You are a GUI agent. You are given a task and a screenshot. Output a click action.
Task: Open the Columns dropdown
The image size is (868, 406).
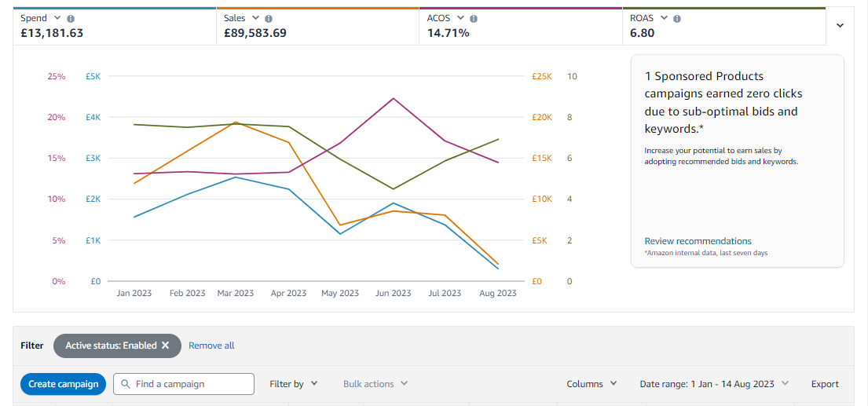click(x=591, y=384)
